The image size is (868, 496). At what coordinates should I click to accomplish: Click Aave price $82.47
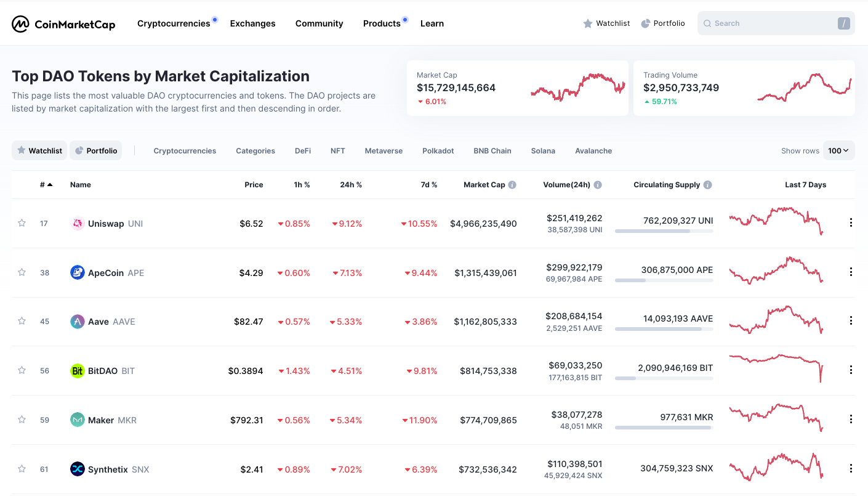point(248,322)
